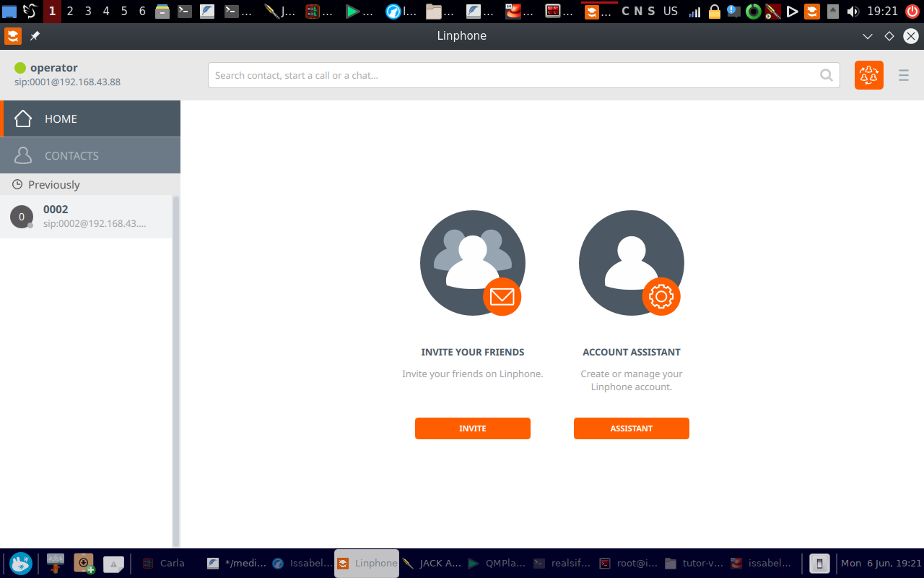Switch to Carla in bottom taskbar
Image resolution: width=924 pixels, height=578 pixels.
pyautogui.click(x=165, y=563)
